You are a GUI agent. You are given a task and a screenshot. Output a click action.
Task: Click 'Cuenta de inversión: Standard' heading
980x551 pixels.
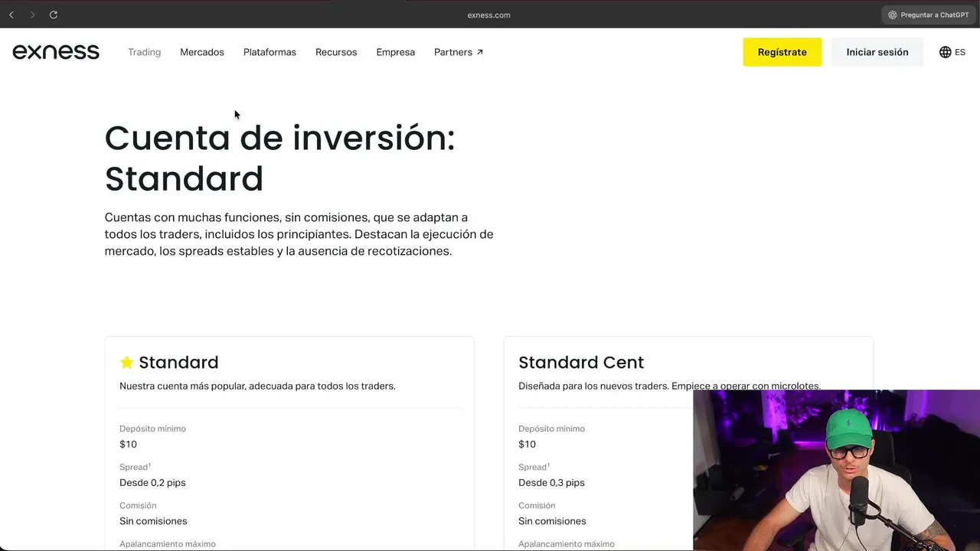pos(279,158)
